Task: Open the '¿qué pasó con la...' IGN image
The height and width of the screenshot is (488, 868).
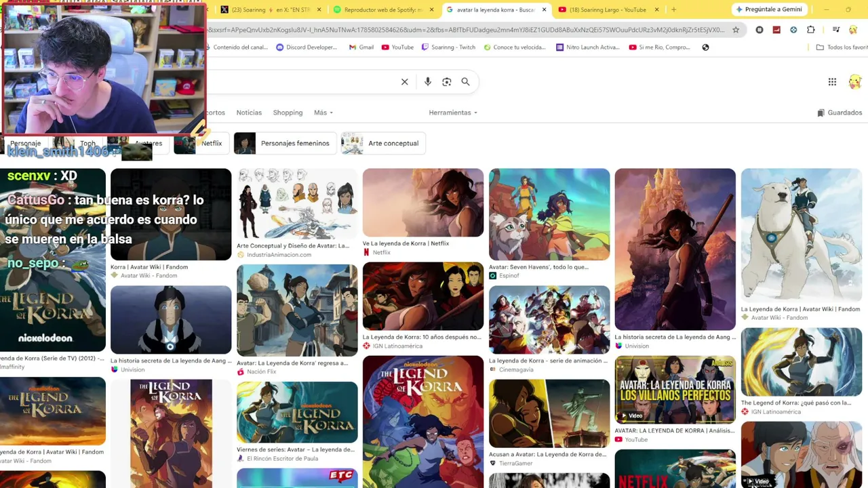Action: coord(802,362)
